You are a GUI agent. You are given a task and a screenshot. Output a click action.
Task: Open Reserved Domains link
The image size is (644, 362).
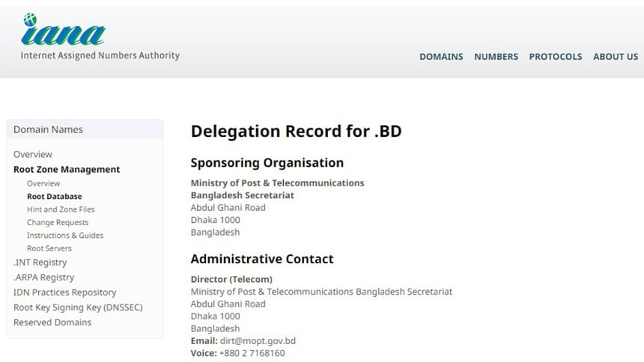[52, 322]
